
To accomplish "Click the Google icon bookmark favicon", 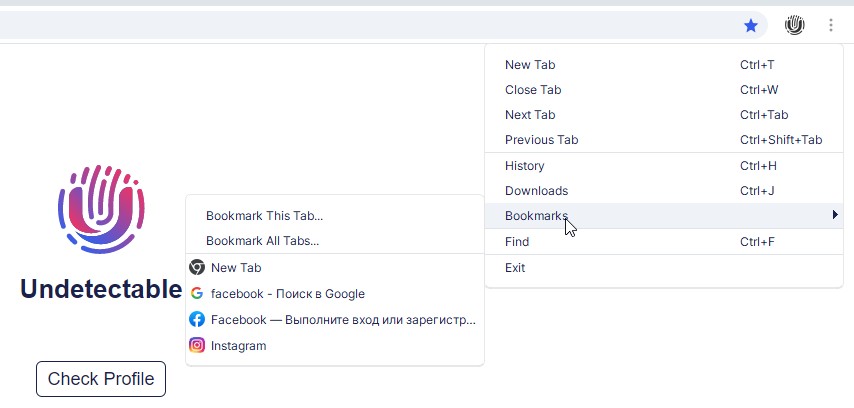I will point(197,294).
